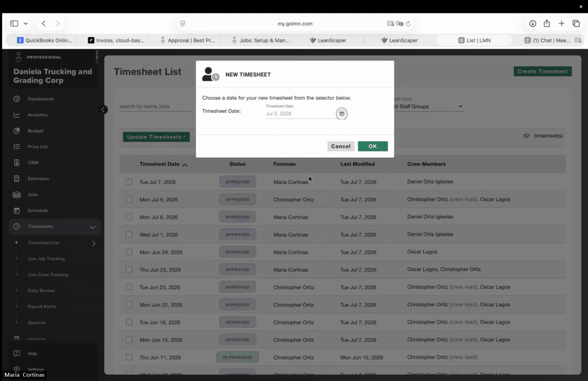The height and width of the screenshot is (381, 588).
Task: Open the Update Timesheets dropdown
Action: [x=156, y=137]
